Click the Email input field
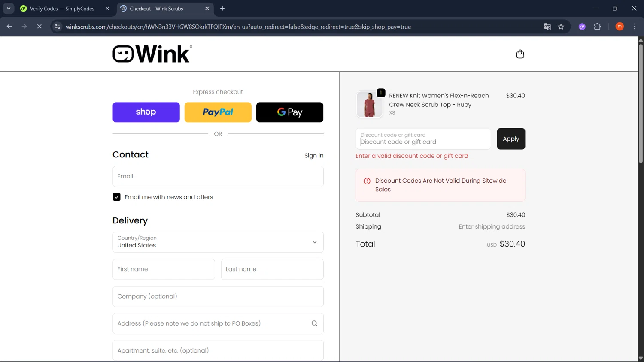The image size is (644, 362). click(x=218, y=176)
